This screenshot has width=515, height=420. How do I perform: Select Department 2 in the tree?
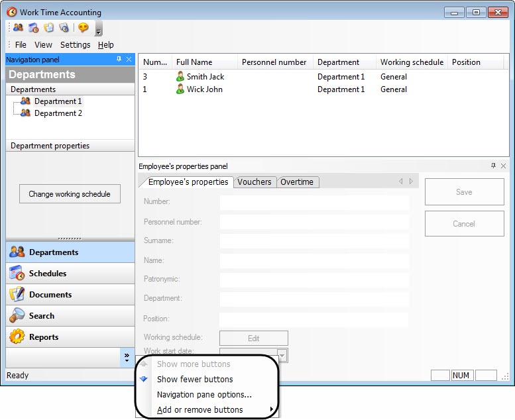(58, 113)
